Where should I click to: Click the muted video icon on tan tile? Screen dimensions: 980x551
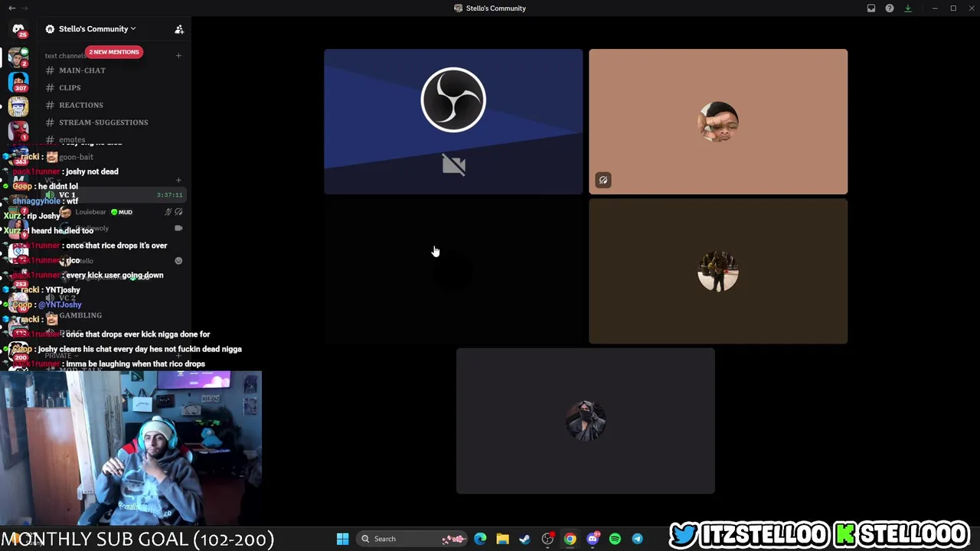pos(603,180)
